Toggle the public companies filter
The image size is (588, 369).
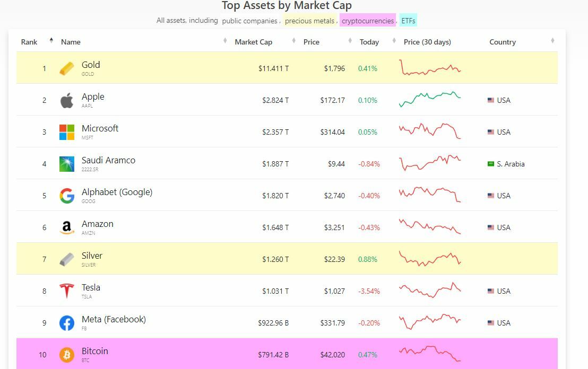tap(249, 21)
